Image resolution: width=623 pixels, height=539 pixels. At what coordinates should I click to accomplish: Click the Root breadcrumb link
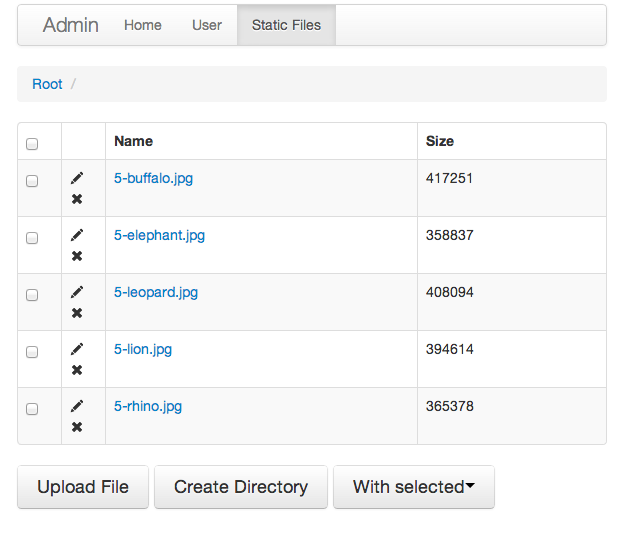47,84
